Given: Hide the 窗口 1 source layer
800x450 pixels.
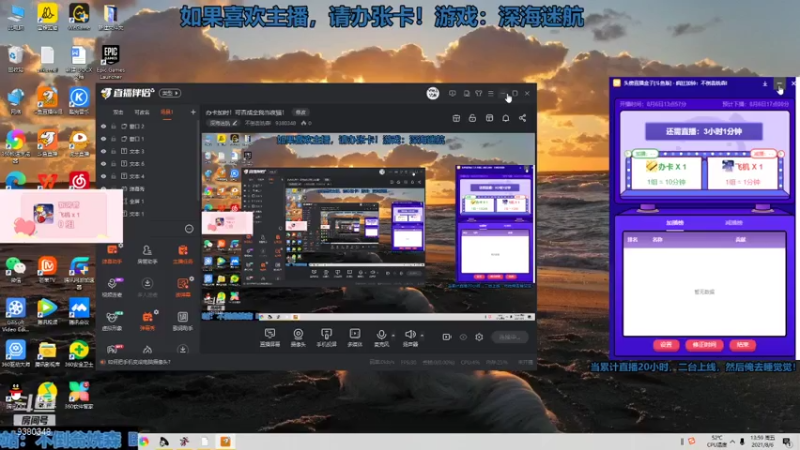Looking at the screenshot, I should [104, 139].
